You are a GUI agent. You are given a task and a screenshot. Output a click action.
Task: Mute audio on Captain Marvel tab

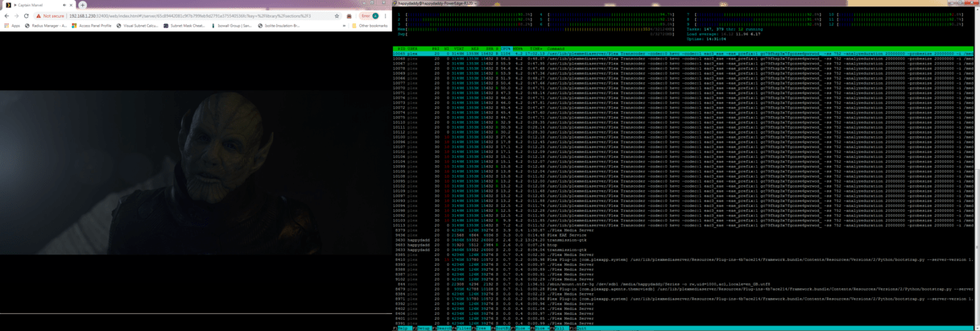(64, 5)
